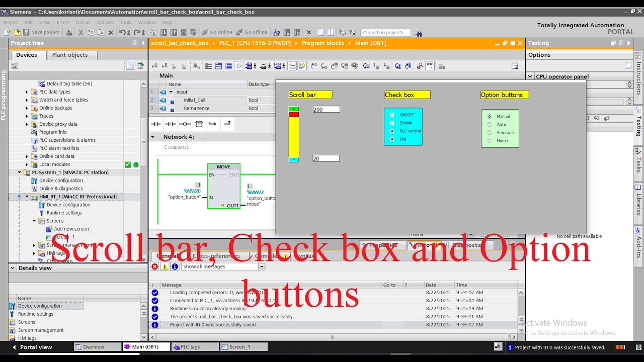644x362 pixels.
Task: Collapse PC-System_1 SIMATIC PC station node
Action: [x=20, y=172]
